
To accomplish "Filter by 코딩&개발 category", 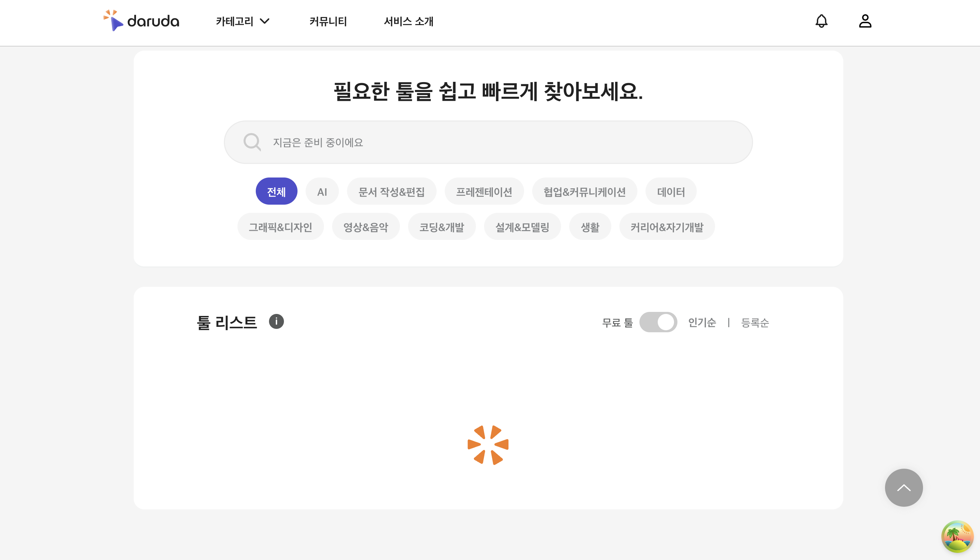I will pos(442,227).
